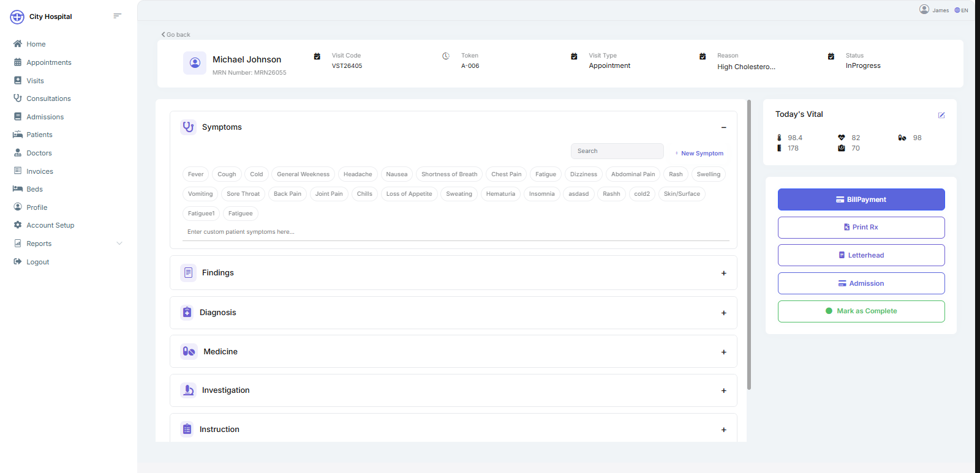Expand the Findings section
This screenshot has width=980, height=473.
point(723,273)
